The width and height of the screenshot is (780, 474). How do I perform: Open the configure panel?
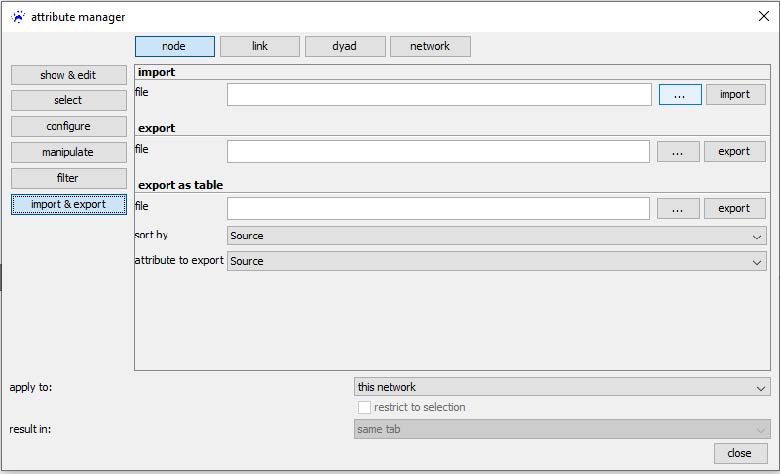pyautogui.click(x=69, y=126)
